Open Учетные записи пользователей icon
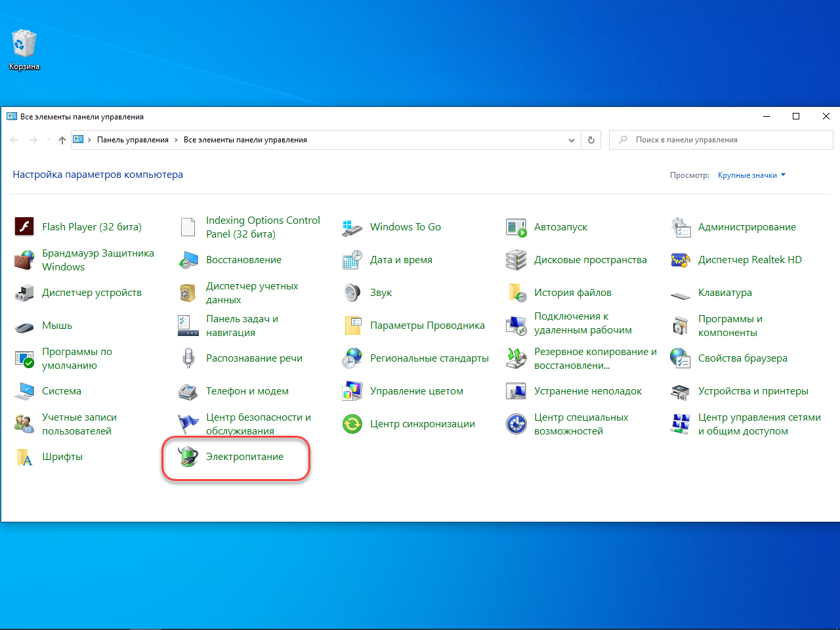 [24, 424]
